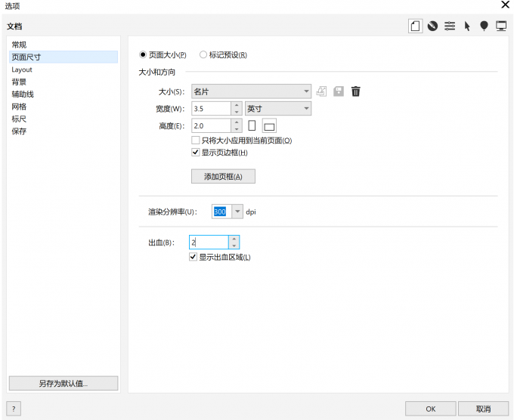Open the Document options page icon
Image resolution: width=514 pixels, height=420 pixels.
coord(416,26)
